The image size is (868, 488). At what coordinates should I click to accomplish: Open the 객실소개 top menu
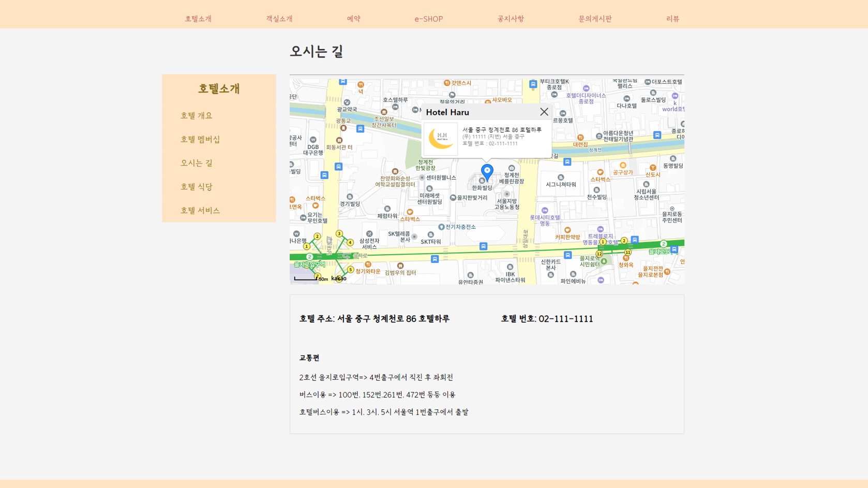tap(279, 19)
